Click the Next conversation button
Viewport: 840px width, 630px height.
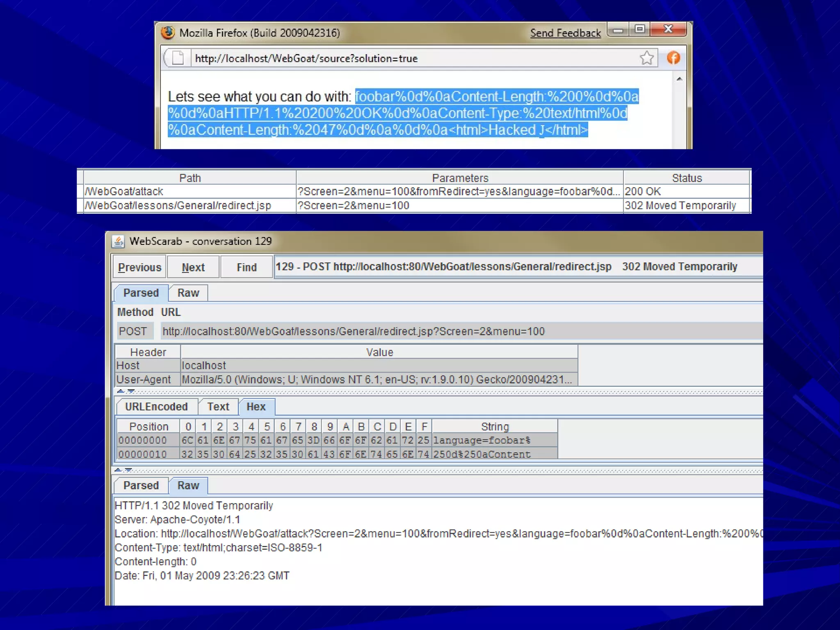pos(193,267)
